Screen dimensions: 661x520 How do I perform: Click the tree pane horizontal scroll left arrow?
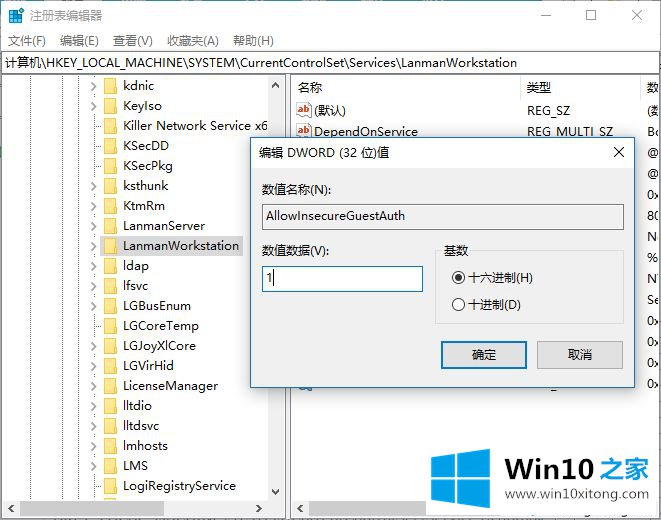(11, 508)
